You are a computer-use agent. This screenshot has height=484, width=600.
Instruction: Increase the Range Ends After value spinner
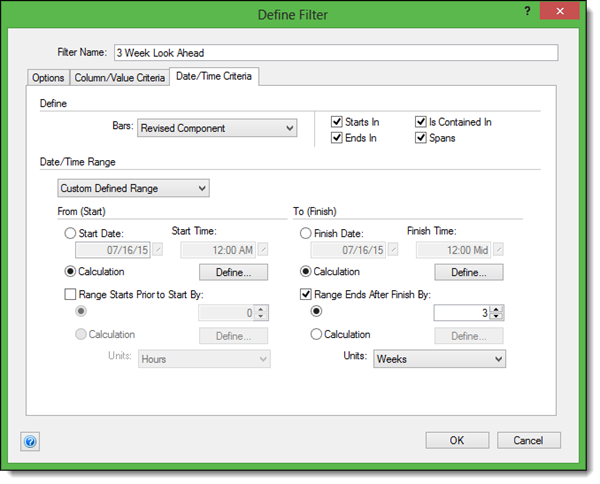[498, 309]
